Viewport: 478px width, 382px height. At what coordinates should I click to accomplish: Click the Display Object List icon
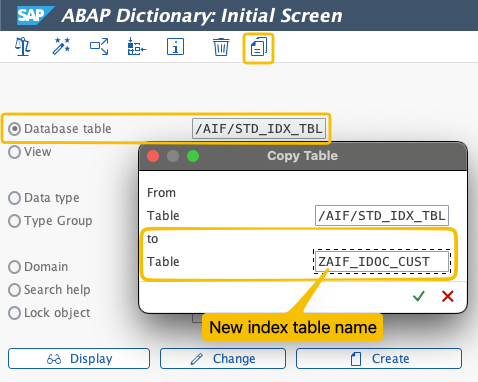tap(137, 47)
